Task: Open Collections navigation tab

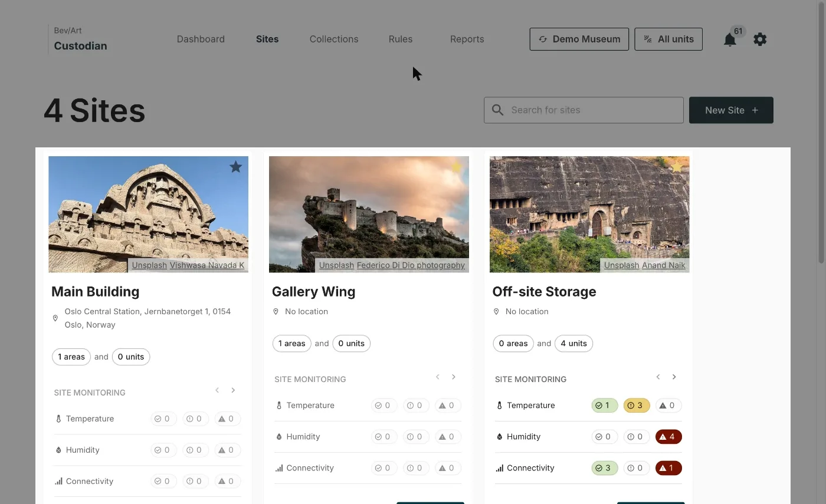Action: 334,39
